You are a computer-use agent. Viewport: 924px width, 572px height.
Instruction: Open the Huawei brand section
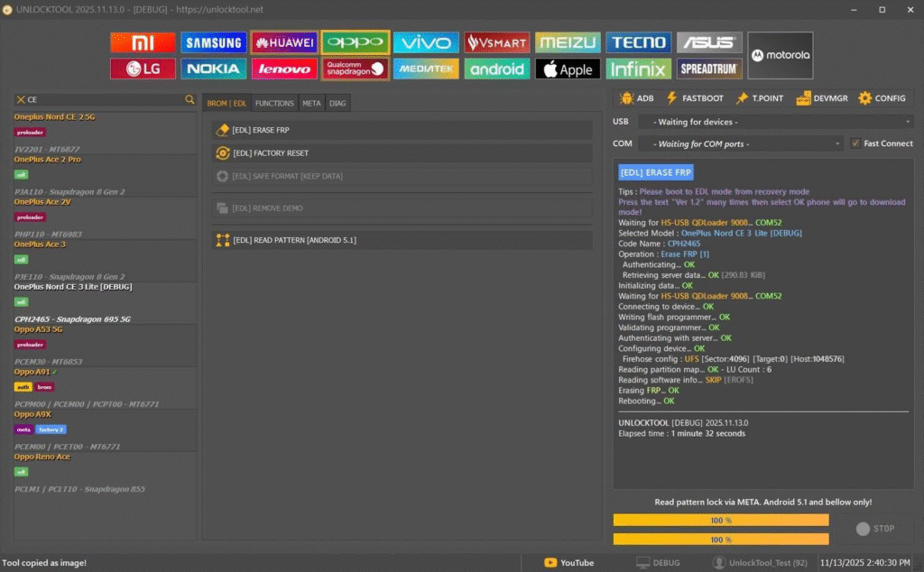(x=283, y=42)
